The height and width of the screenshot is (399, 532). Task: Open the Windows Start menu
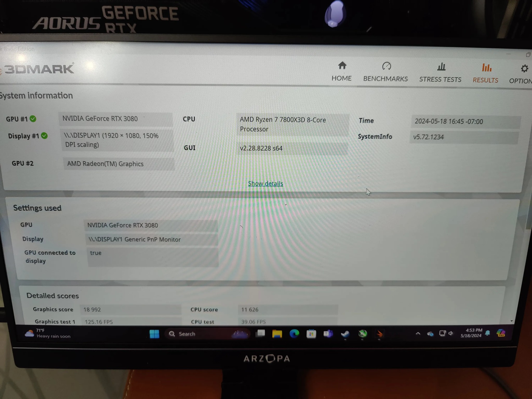(155, 334)
